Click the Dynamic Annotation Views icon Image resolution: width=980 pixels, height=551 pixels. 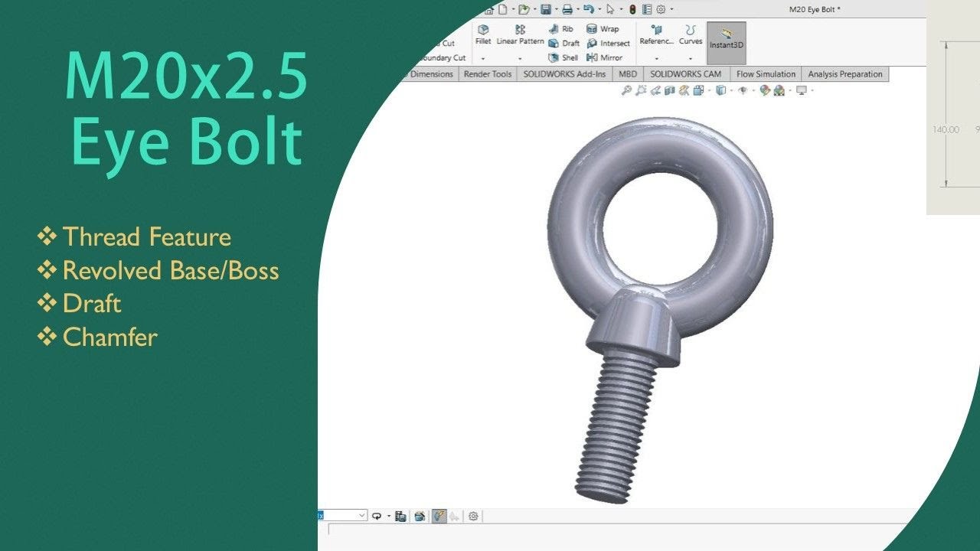684,90
